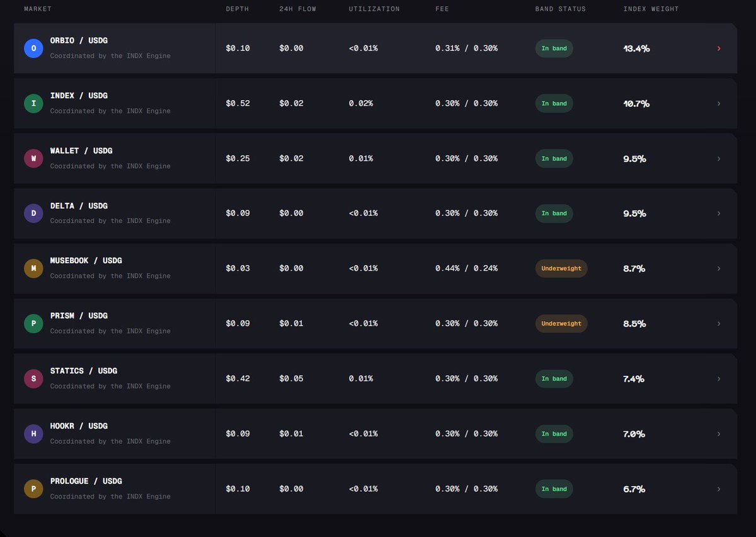
Task: Click the In band badge for HOOKR
Action: coord(554,434)
